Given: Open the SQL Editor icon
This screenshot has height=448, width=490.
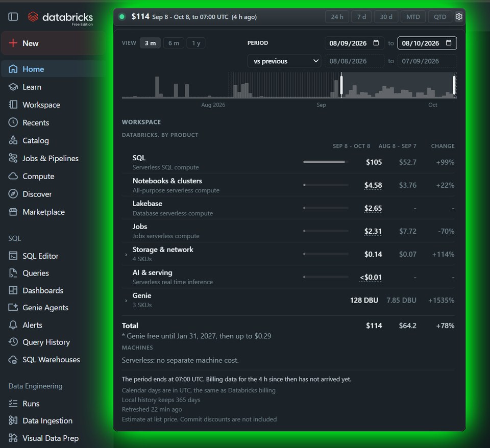Looking at the screenshot, I should click(13, 256).
